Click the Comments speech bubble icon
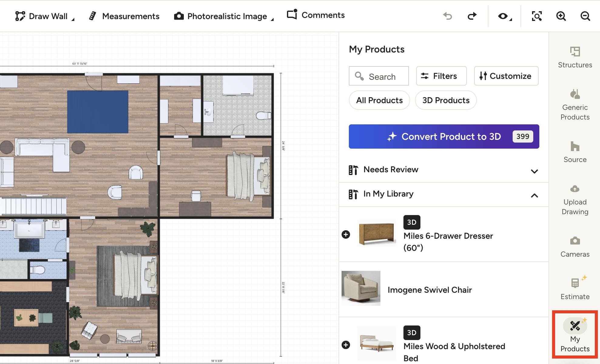The width and height of the screenshot is (600, 364). coord(292,14)
